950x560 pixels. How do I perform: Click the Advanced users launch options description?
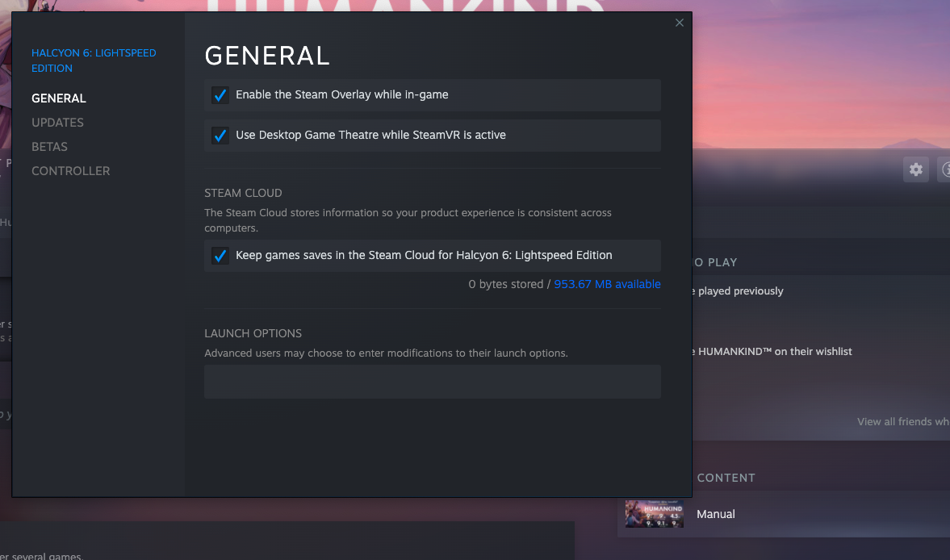click(x=386, y=353)
